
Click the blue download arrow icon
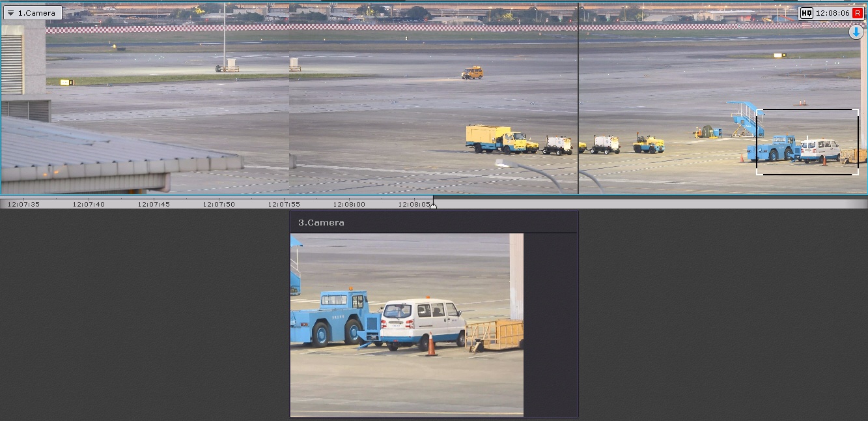(856, 32)
